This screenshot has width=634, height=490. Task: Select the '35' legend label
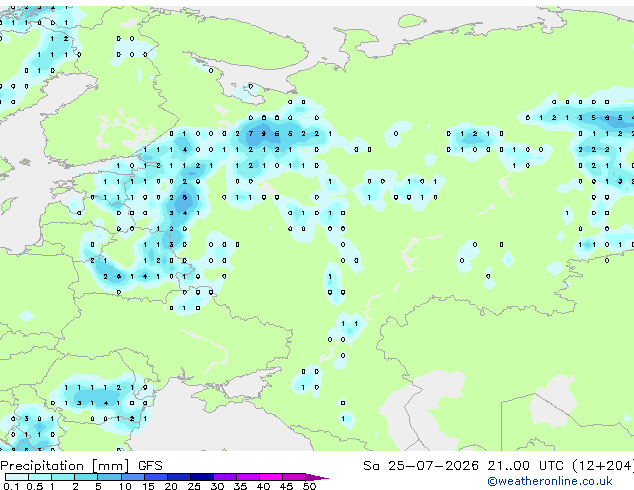240,486
